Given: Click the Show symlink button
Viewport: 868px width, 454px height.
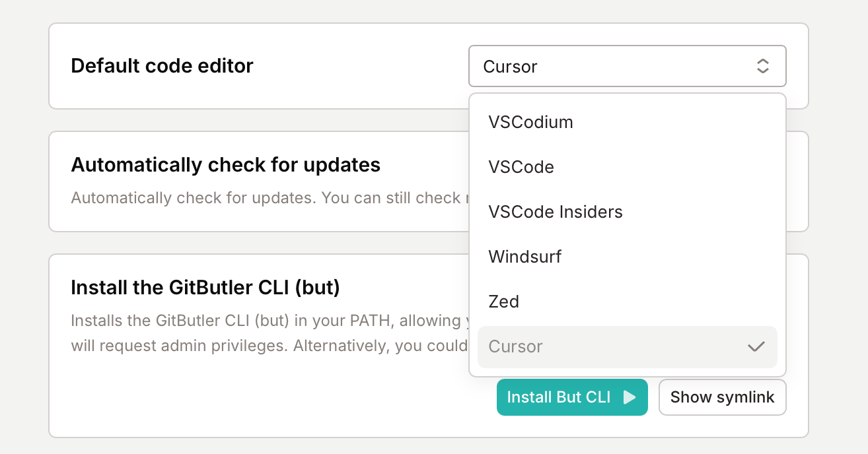Looking at the screenshot, I should click(722, 397).
